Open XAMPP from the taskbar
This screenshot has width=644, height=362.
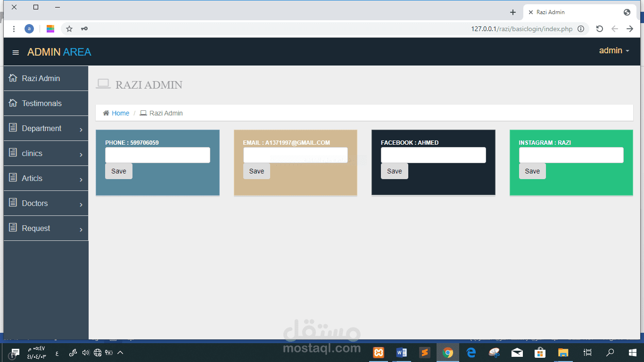(x=379, y=353)
